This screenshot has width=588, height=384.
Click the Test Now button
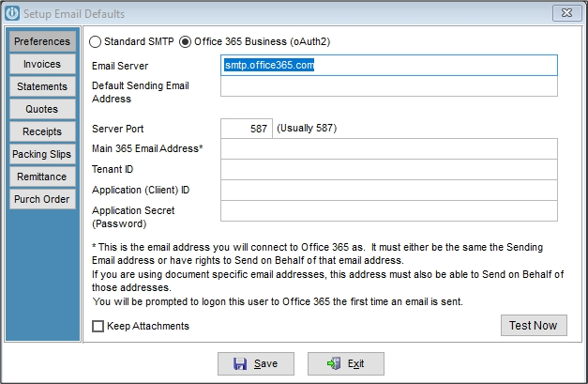tap(534, 325)
